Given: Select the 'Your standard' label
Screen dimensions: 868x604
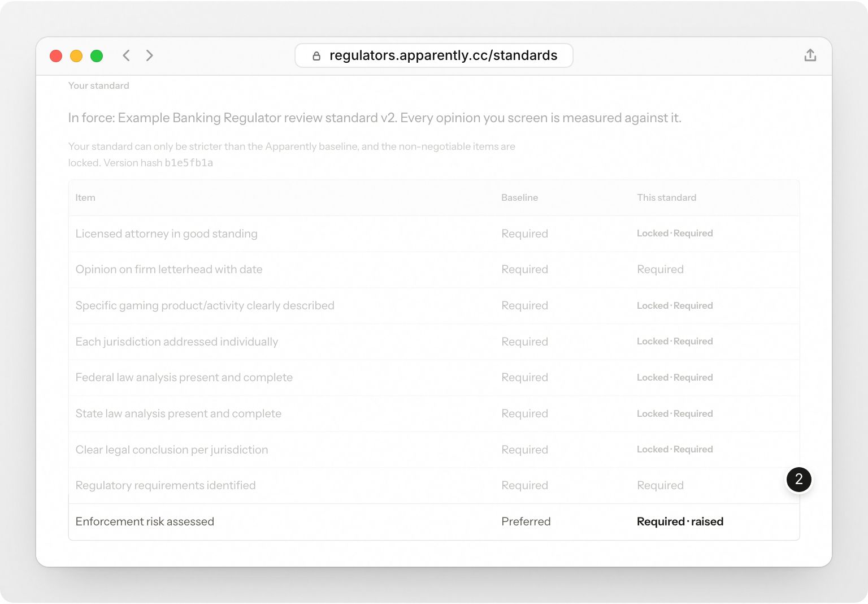Looking at the screenshot, I should pos(99,85).
